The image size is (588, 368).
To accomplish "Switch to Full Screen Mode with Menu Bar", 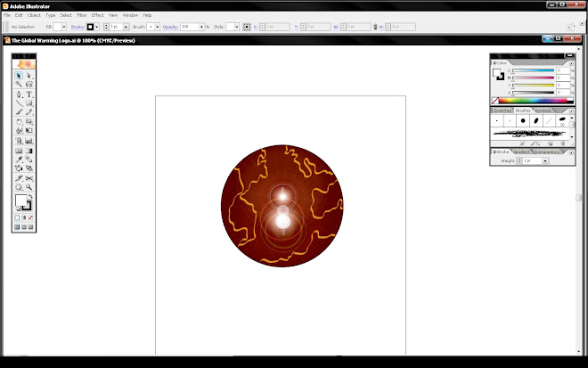I will pyautogui.click(x=24, y=227).
